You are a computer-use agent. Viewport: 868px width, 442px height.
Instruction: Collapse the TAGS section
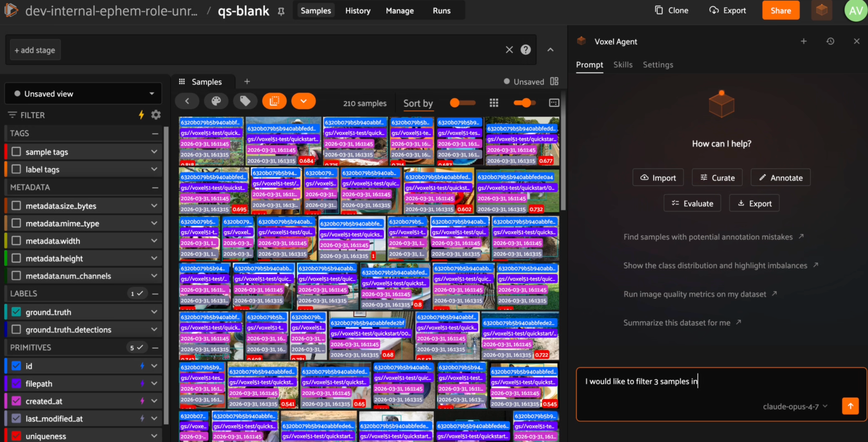pyautogui.click(x=155, y=134)
